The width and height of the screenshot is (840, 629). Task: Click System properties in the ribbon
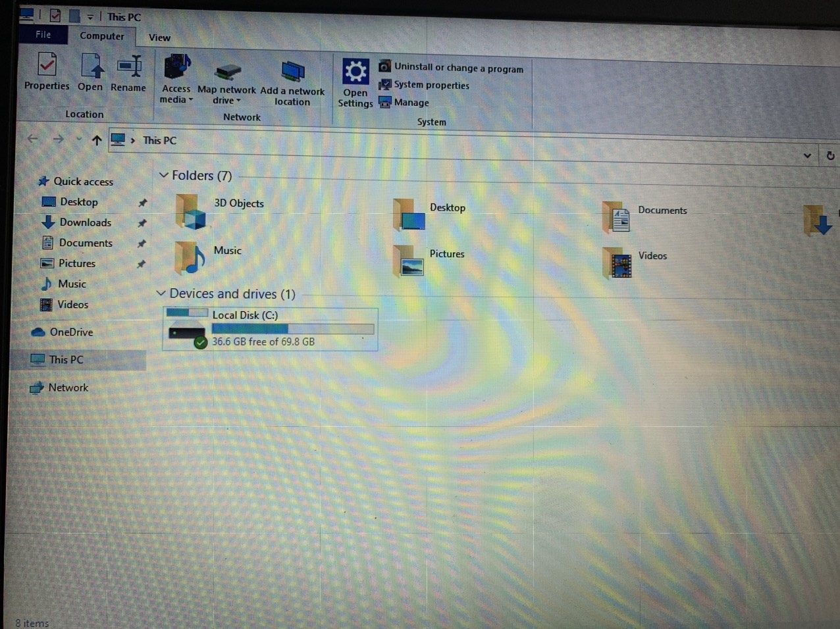[x=424, y=85]
